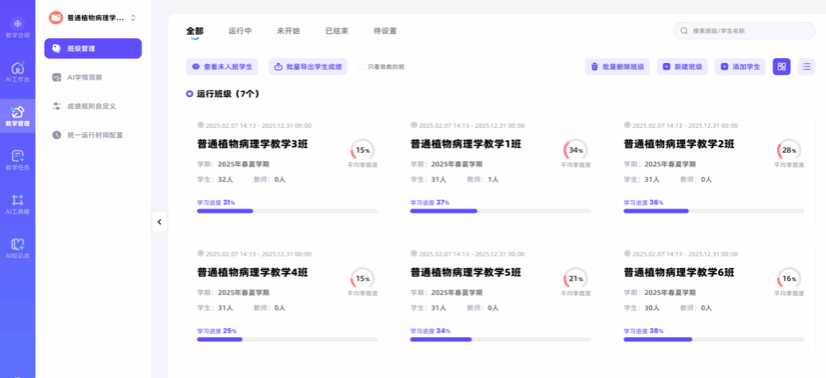This screenshot has width=826, height=378.
Task: Click the 批量导出学生成绩 button
Action: point(308,67)
